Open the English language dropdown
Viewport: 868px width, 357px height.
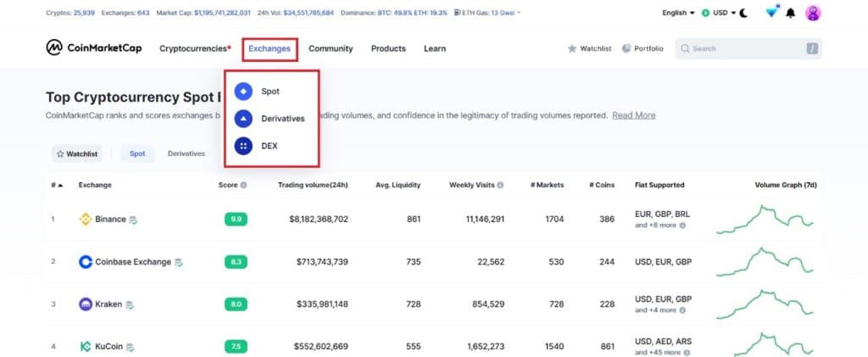pyautogui.click(x=678, y=13)
